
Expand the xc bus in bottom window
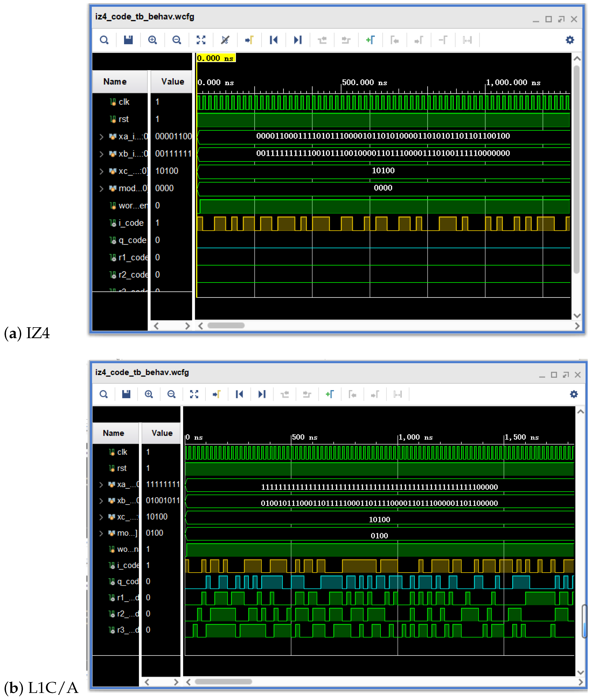click(101, 517)
